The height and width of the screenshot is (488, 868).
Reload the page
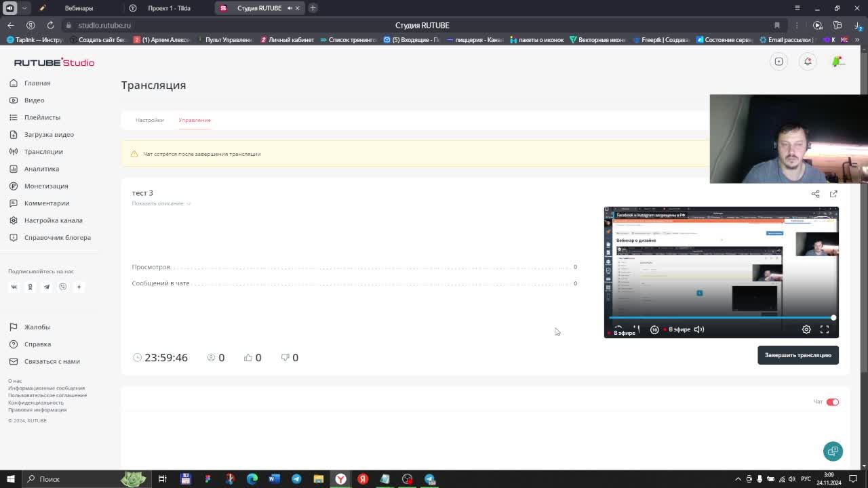tap(50, 25)
